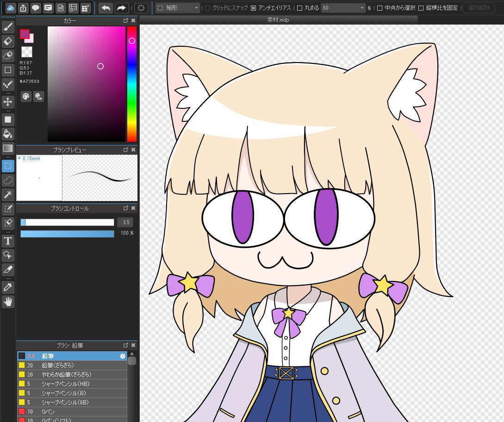Viewport: 504px width, 422px height.
Task: Click the cloud sync icon
Action: coord(11,8)
